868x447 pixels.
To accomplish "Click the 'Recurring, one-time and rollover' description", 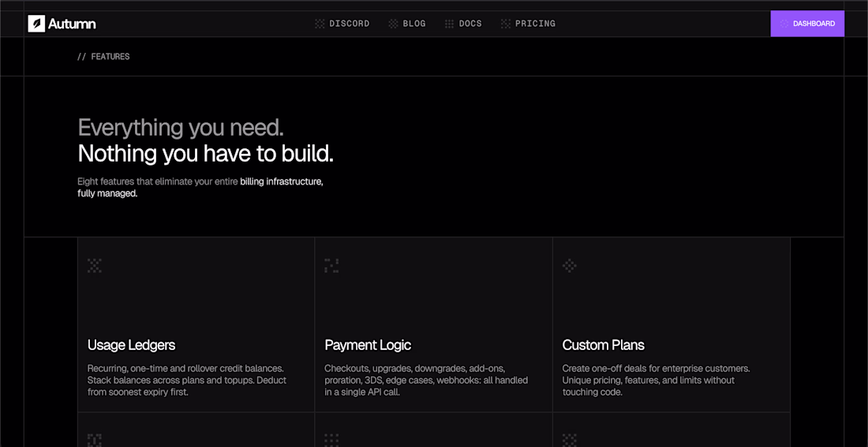I will tap(187, 380).
